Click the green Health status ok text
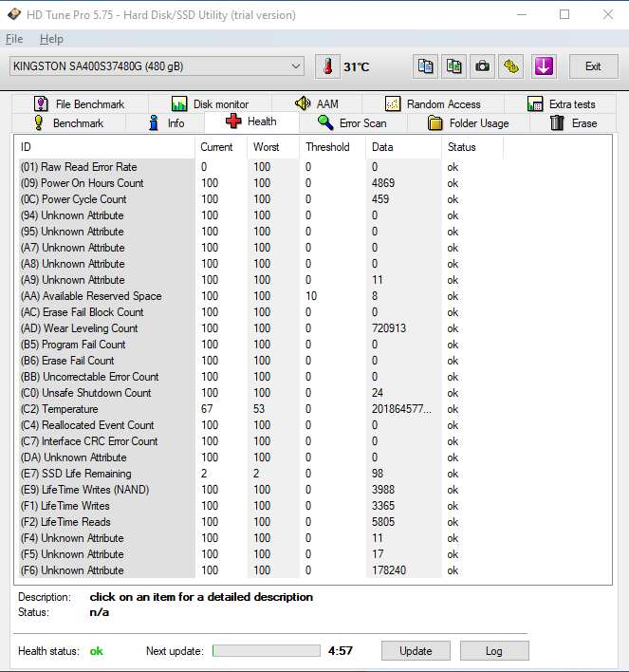This screenshot has height=672, width=629. tap(97, 651)
